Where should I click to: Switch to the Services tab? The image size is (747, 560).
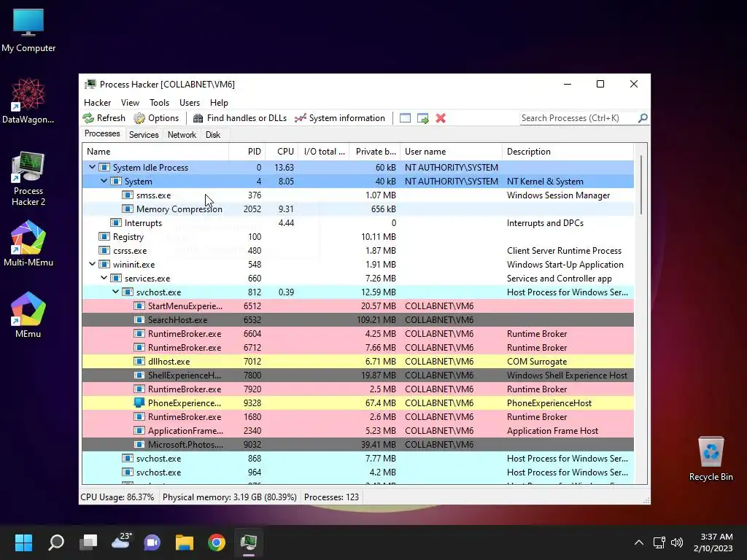144,135
